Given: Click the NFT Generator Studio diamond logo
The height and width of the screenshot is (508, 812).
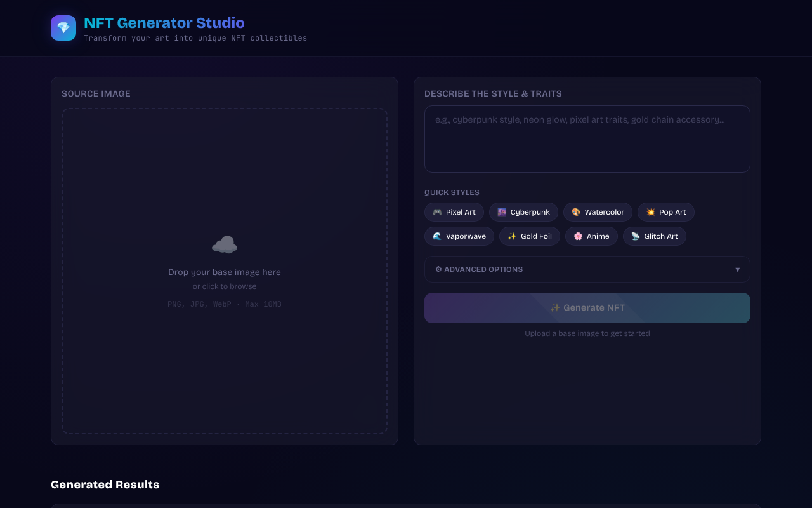Looking at the screenshot, I should 63,27.
